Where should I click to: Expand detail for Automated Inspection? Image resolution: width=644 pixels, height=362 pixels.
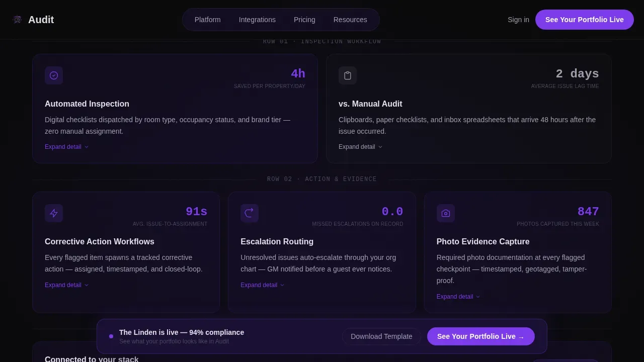pos(67,147)
